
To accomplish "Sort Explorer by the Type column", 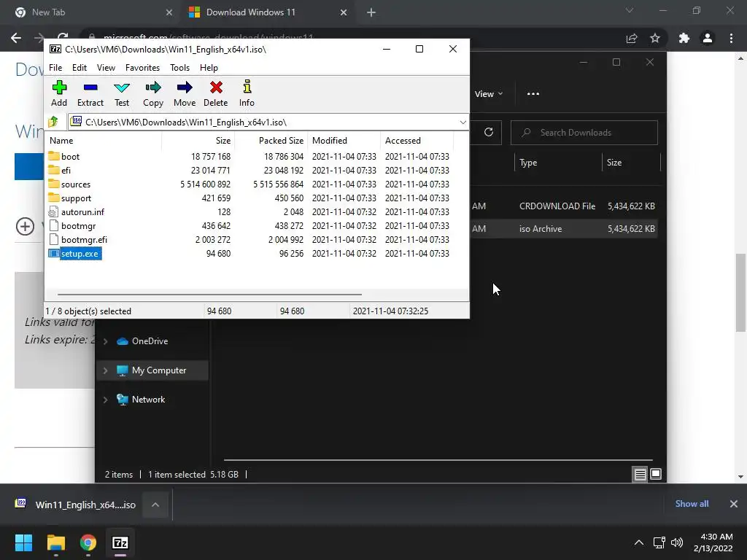I will pos(558,163).
